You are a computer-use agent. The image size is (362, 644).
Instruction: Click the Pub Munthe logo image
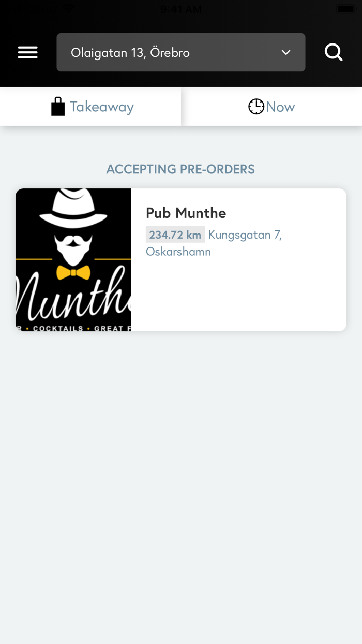pos(73,260)
